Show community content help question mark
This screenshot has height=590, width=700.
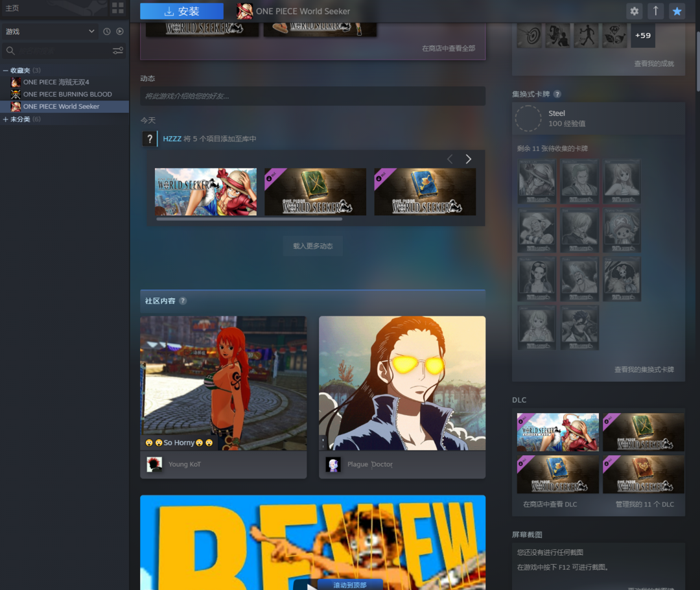pyautogui.click(x=183, y=301)
